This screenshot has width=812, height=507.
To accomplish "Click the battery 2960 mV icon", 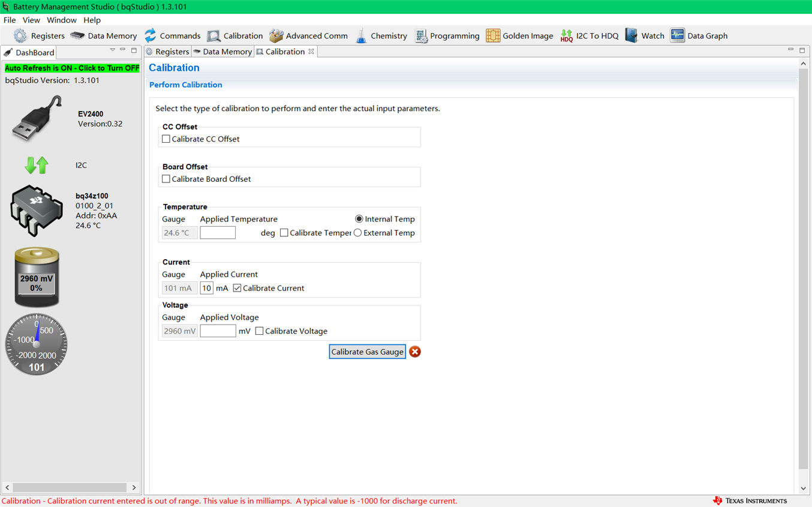I will click(37, 277).
